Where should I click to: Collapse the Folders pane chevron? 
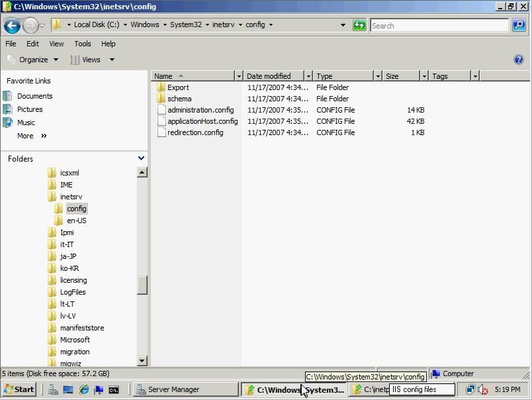tap(142, 158)
